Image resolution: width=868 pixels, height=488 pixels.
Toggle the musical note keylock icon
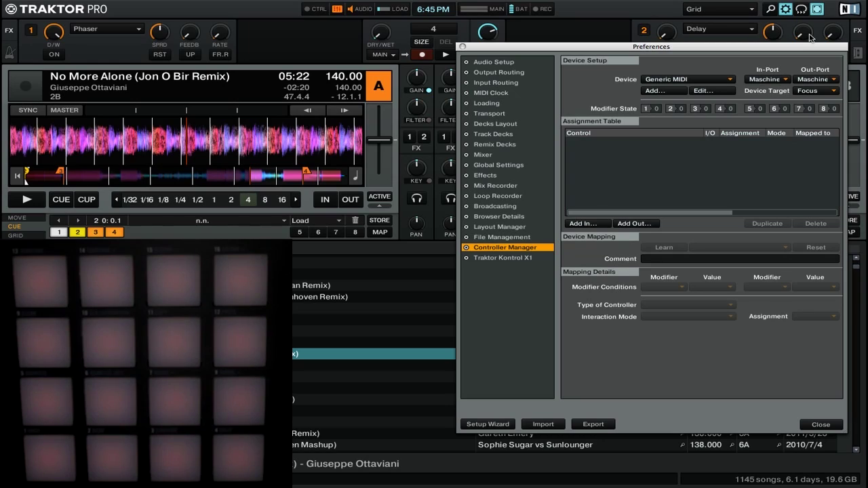click(x=355, y=176)
